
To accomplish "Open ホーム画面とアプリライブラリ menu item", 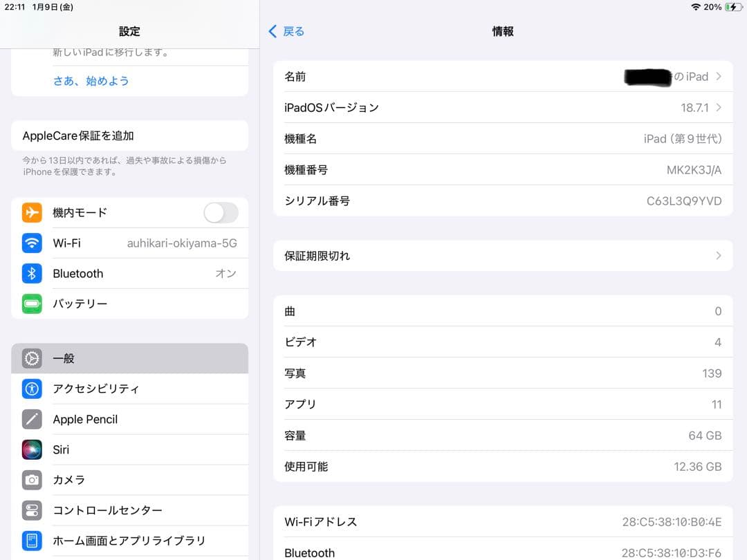I will click(x=129, y=541).
